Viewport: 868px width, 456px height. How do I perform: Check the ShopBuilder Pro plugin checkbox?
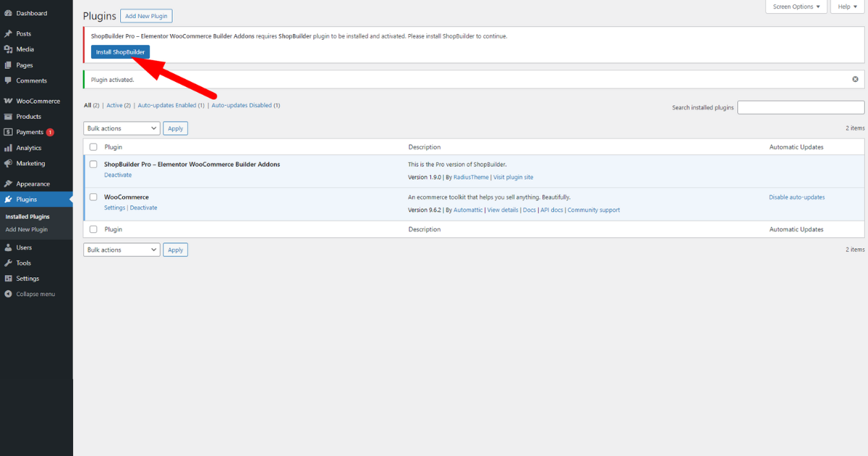93,164
